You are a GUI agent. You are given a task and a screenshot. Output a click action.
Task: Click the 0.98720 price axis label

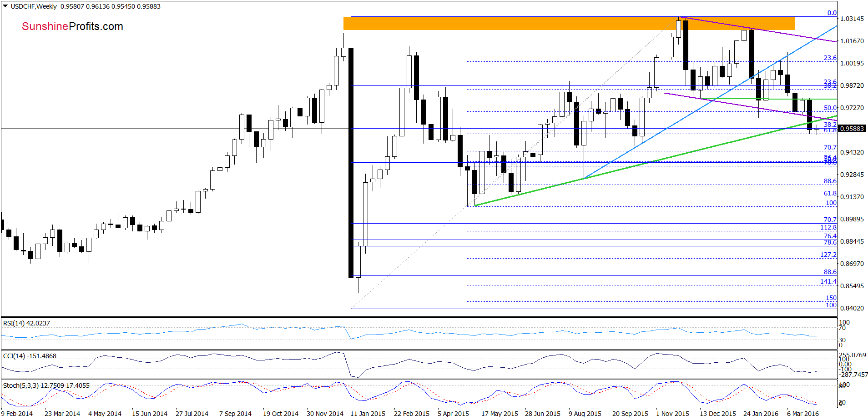tap(852, 85)
